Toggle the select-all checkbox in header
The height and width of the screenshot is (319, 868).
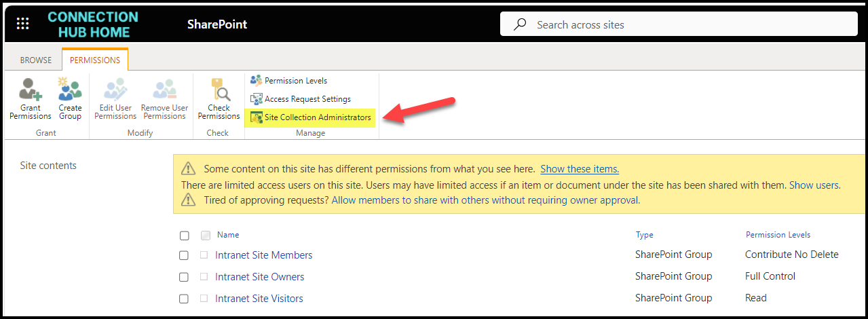click(185, 236)
